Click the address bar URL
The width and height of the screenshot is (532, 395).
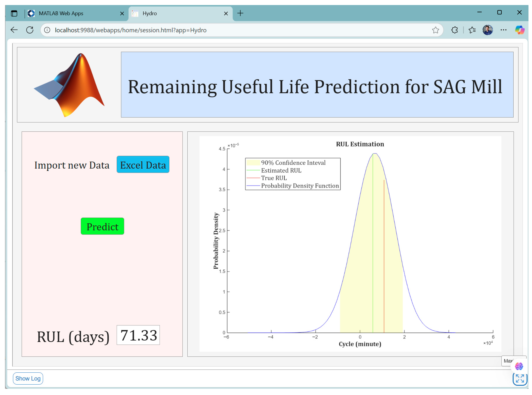coord(130,30)
